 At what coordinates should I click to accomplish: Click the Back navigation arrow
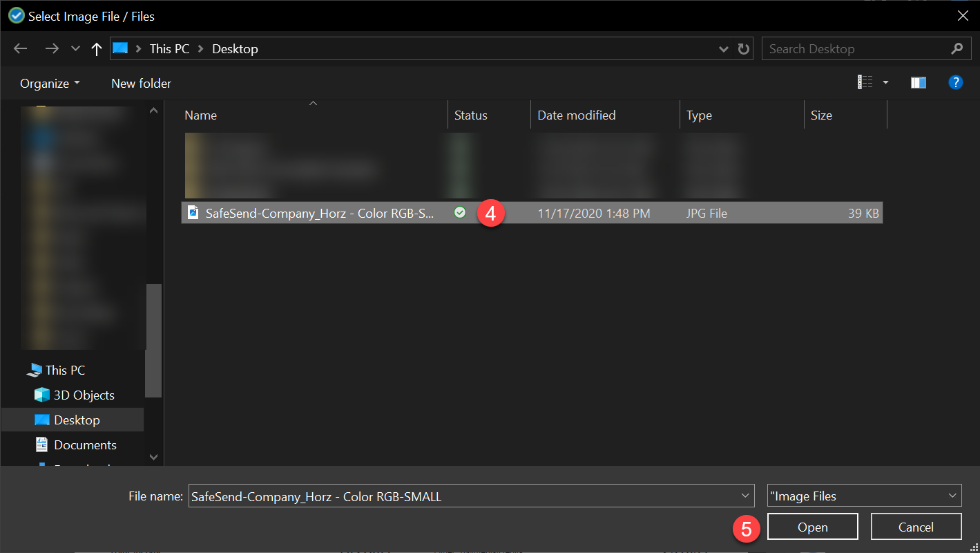coord(21,49)
